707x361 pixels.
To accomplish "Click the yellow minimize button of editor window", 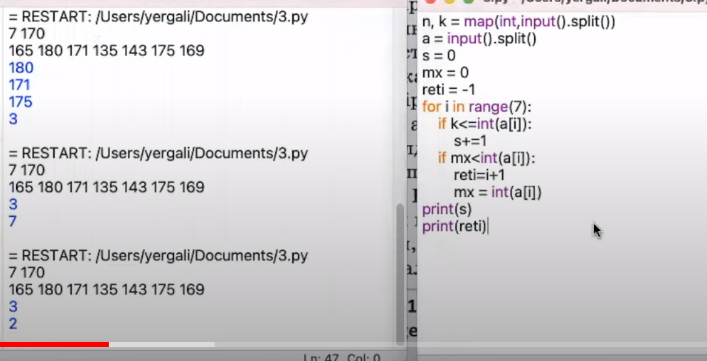I will click(x=450, y=1).
